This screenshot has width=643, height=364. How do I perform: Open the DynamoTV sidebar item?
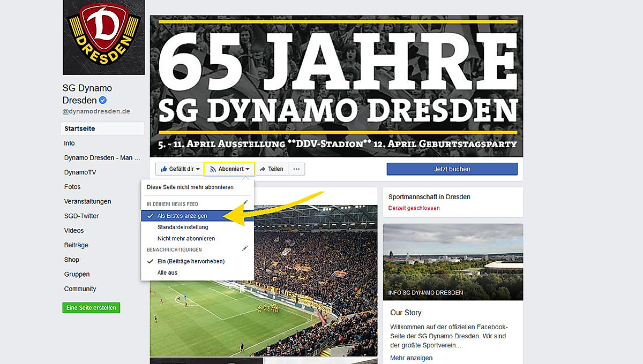(80, 172)
